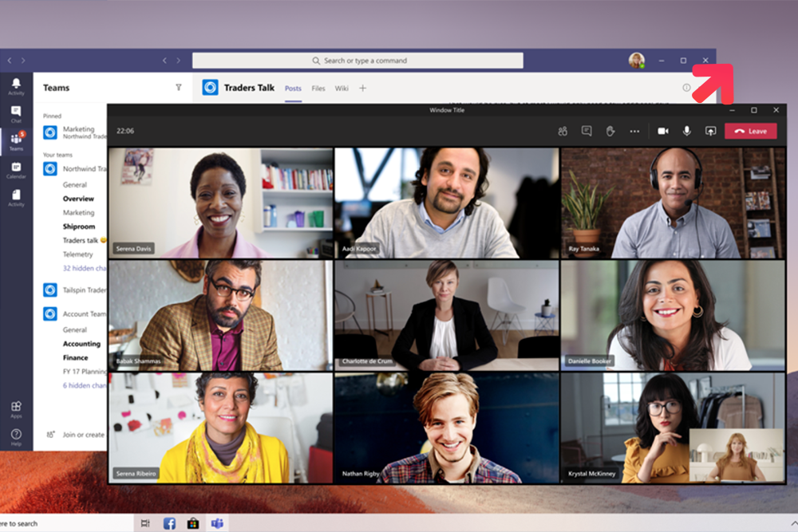Image resolution: width=798 pixels, height=532 pixels.
Task: Open the Accounting channel
Action: click(81, 344)
